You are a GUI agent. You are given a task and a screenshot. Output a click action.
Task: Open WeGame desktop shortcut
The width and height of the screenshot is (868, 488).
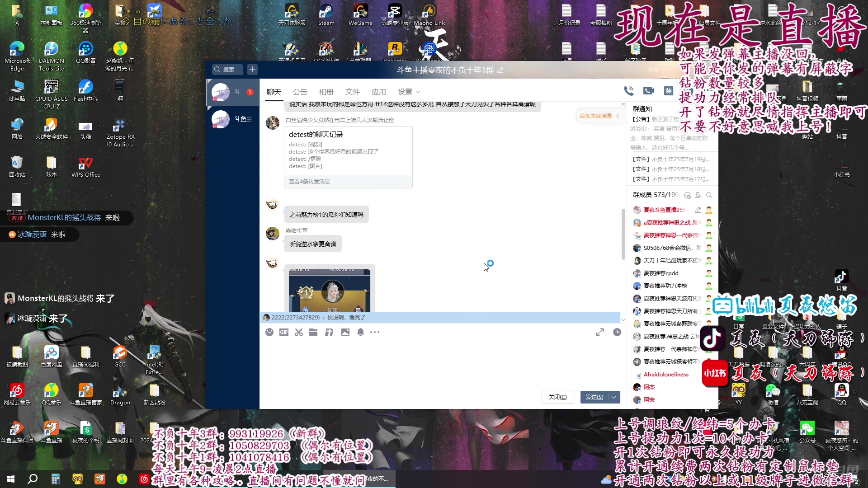[360, 14]
